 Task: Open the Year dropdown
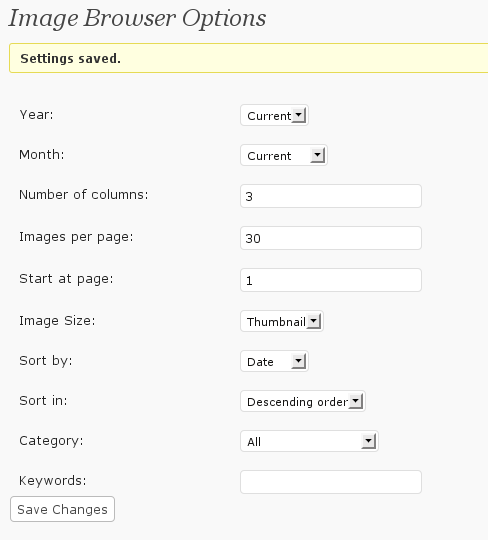coord(274,115)
